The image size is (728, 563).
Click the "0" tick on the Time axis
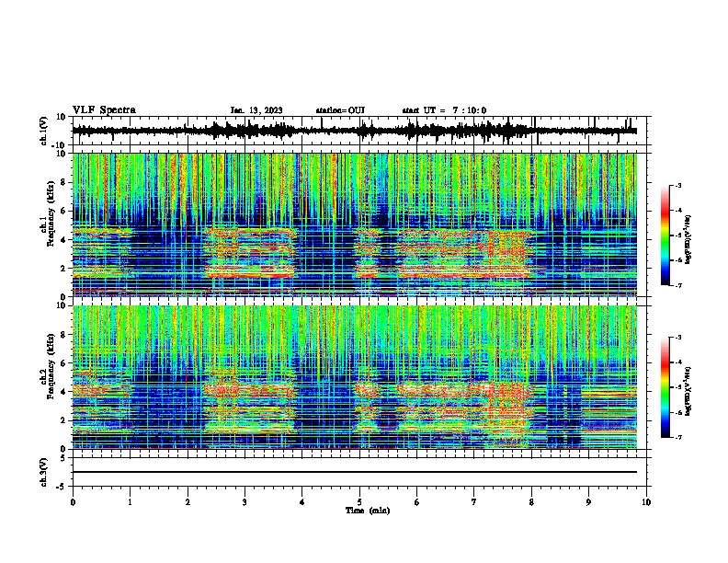(73, 502)
